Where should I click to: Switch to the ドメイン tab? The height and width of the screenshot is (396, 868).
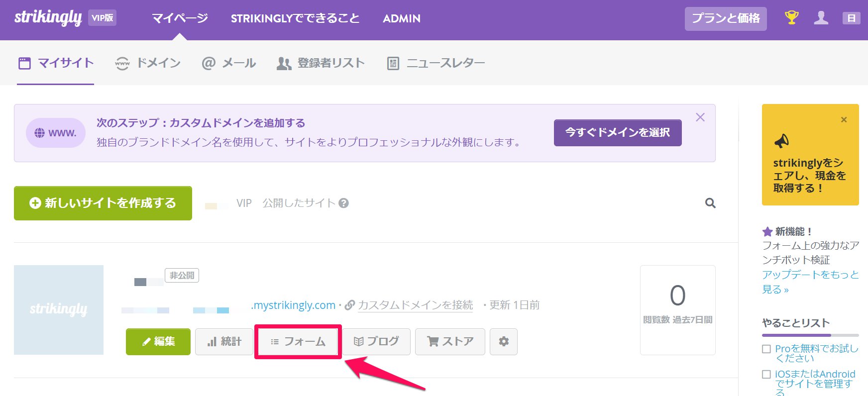[147, 63]
